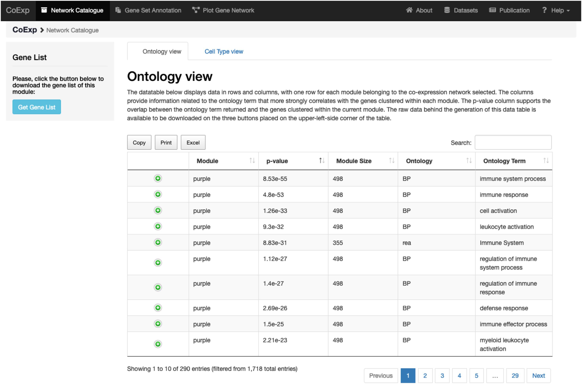Click CoExp in the breadcrumb

point(25,30)
